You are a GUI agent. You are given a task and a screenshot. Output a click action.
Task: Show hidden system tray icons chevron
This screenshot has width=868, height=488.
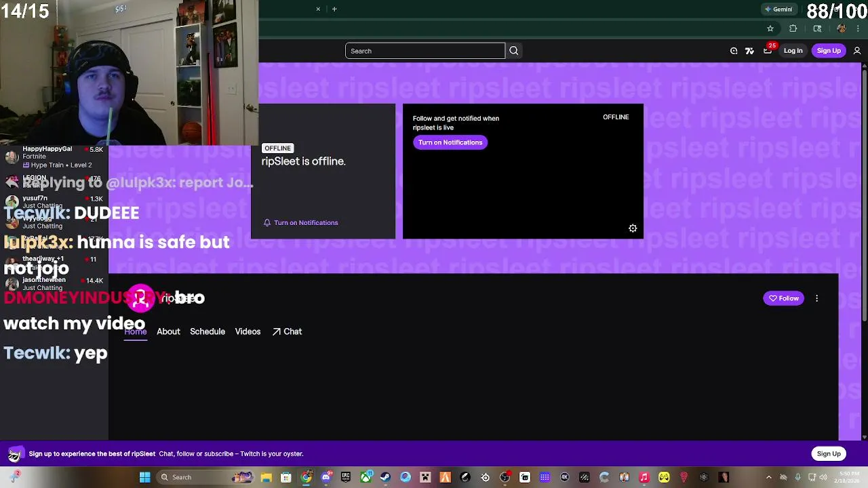click(768, 477)
